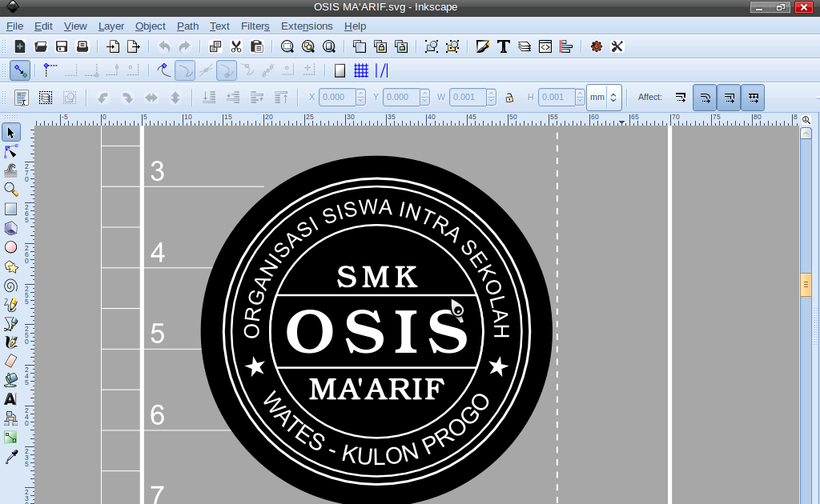Open Fill and Stroke dialog icon

483,46
